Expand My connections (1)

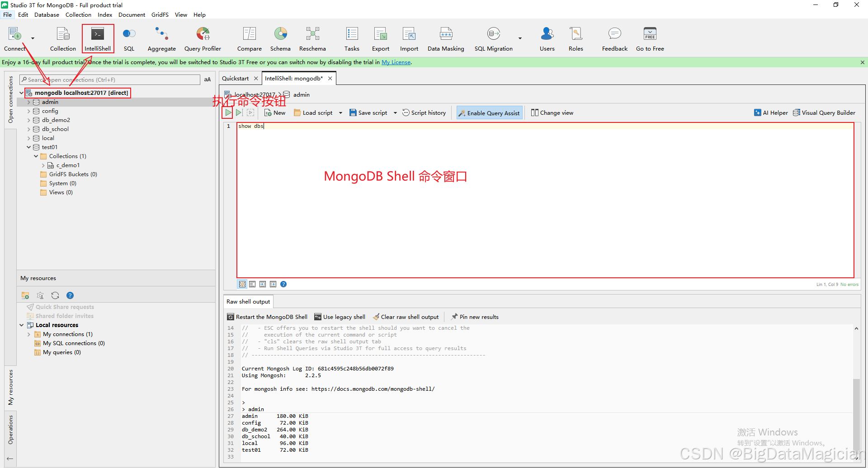coord(28,334)
